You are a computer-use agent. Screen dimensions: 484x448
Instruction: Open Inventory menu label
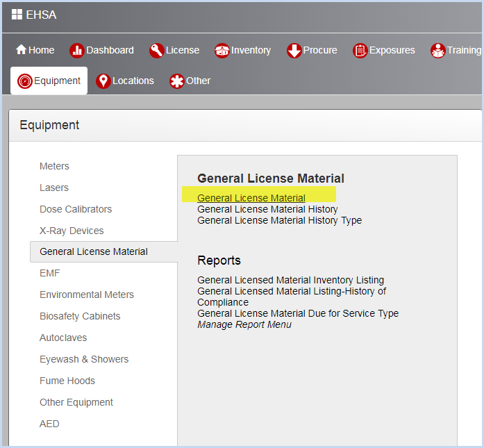(251, 50)
